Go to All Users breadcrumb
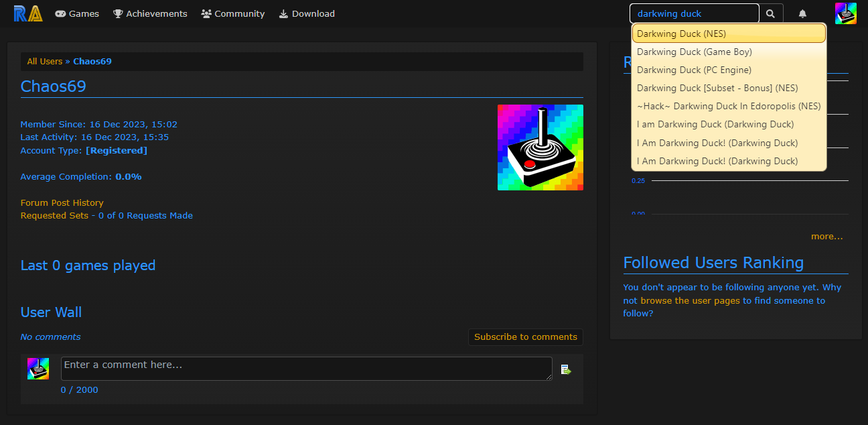The width and height of the screenshot is (868, 425). (45, 61)
